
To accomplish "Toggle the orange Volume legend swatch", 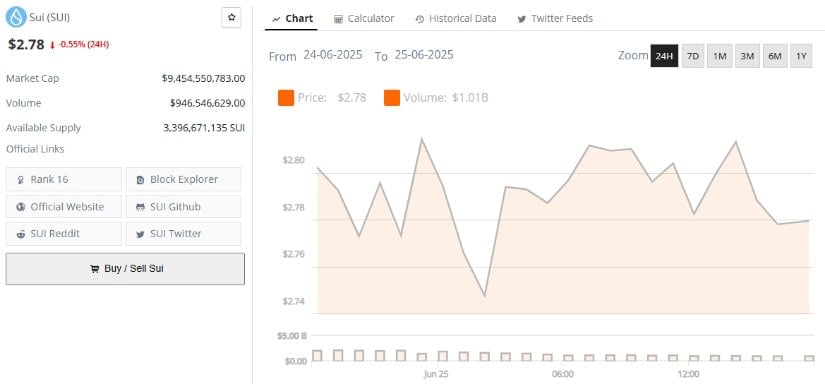I will [x=392, y=98].
